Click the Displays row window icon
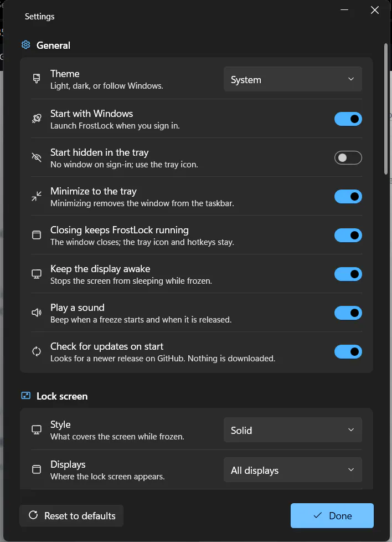Screen dimensions: 392x542 tap(36, 469)
